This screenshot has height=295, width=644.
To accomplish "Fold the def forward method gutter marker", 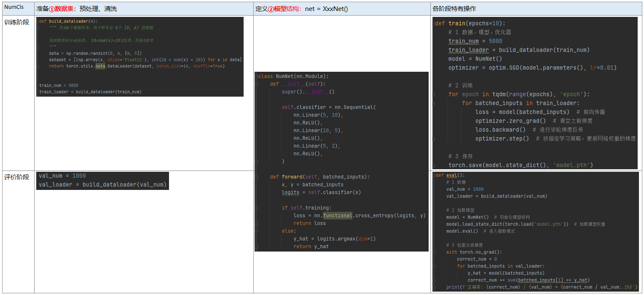I will (x=256, y=177).
